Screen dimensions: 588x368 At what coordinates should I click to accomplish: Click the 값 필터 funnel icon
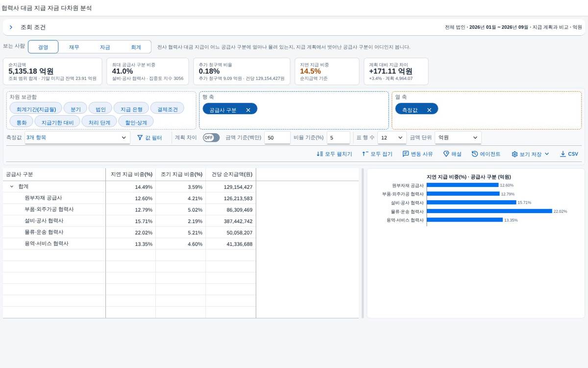coord(140,138)
